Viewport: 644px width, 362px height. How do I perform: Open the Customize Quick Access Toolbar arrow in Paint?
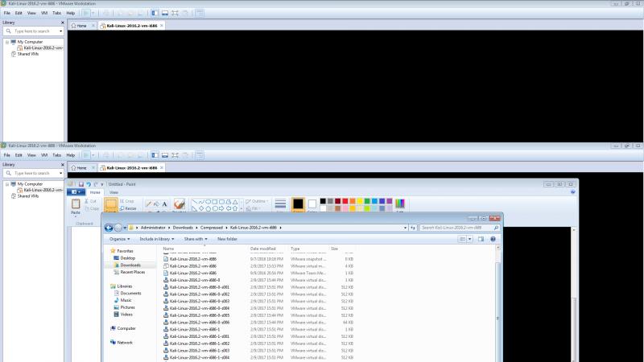[x=102, y=185]
